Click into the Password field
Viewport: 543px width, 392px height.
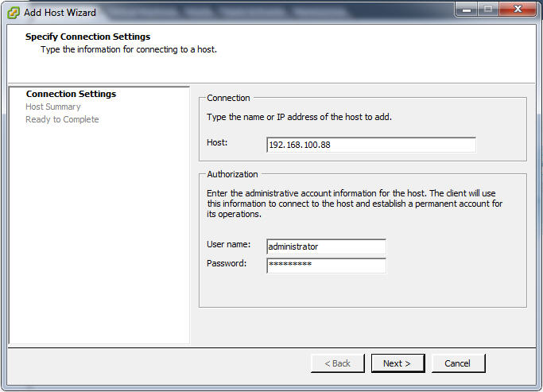coord(326,266)
